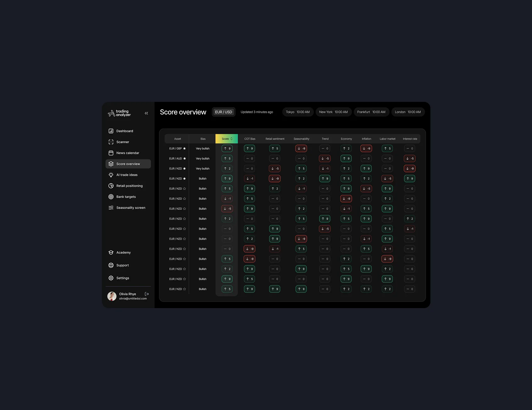Click the trading analyzer logo

point(119,113)
